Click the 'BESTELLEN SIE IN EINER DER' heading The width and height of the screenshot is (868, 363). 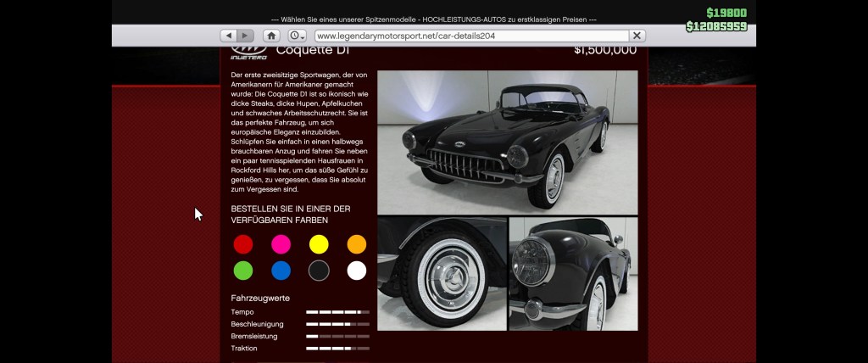click(x=291, y=209)
